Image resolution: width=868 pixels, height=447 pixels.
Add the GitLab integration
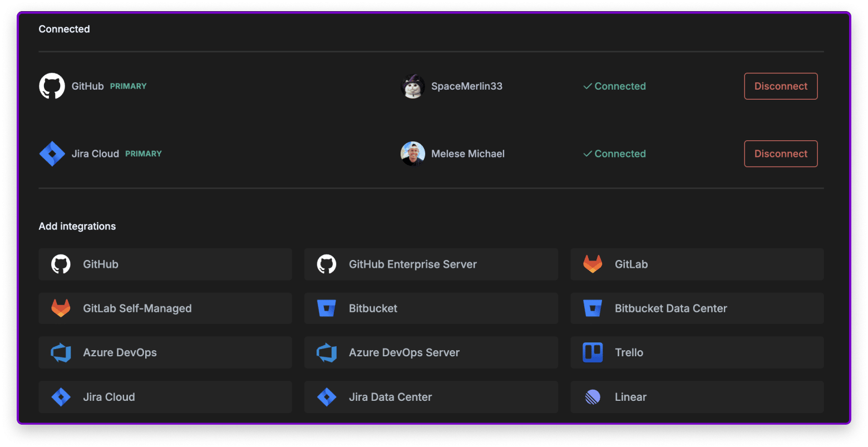(697, 264)
